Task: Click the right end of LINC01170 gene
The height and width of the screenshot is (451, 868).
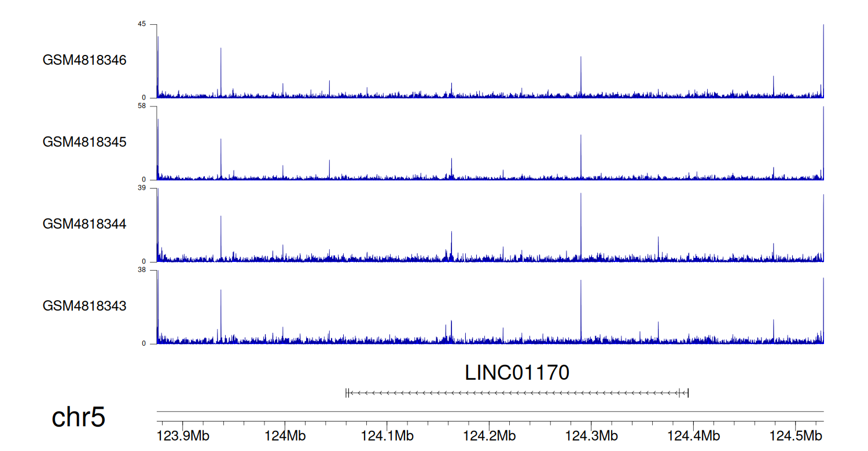Action: pyautogui.click(x=687, y=393)
